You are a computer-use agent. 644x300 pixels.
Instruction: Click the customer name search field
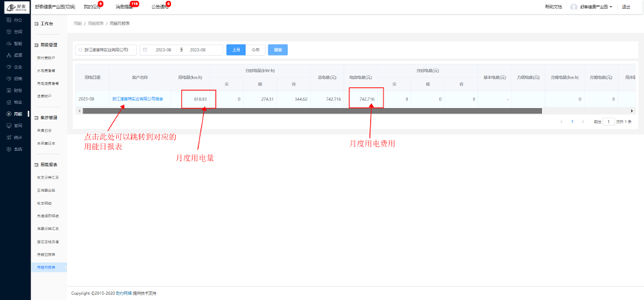coord(106,50)
